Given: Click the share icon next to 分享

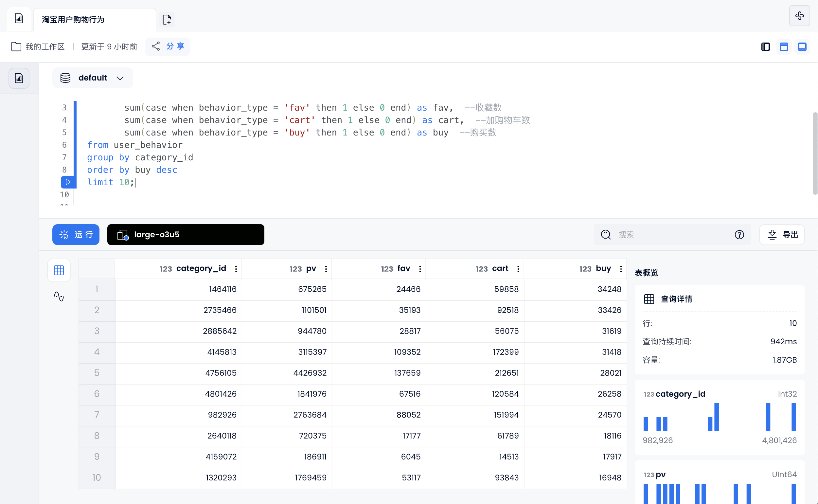Looking at the screenshot, I should click(x=156, y=46).
